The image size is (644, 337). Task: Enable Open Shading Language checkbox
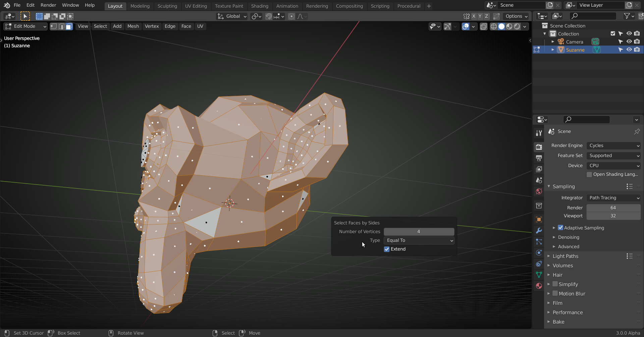pos(589,175)
